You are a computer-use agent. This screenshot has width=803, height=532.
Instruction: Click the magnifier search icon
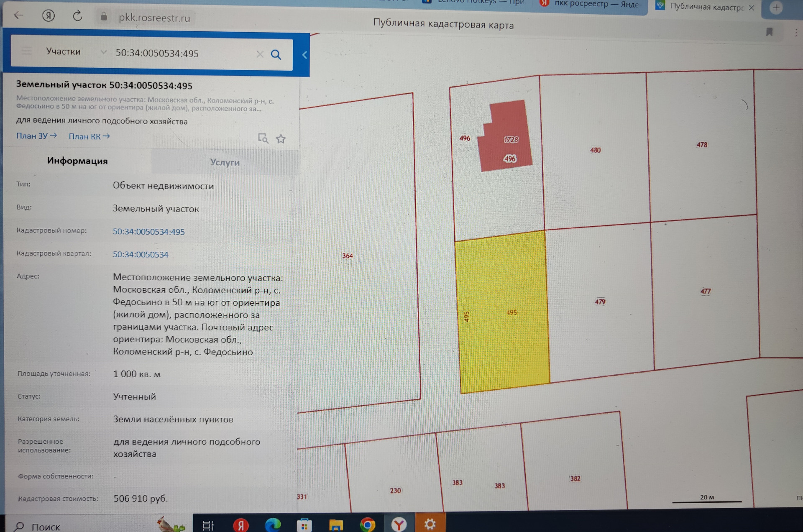pyautogui.click(x=276, y=54)
